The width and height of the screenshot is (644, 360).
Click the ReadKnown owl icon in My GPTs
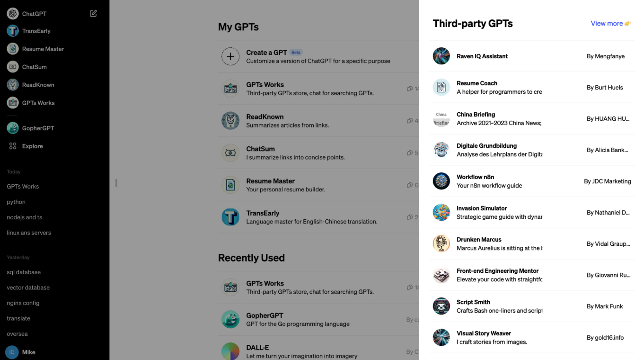click(230, 121)
